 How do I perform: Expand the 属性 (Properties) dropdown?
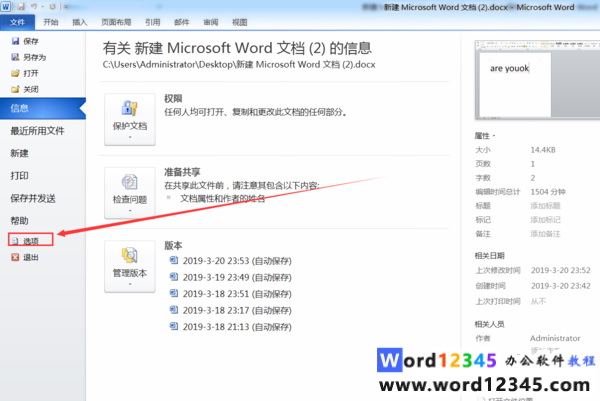pyautogui.click(x=485, y=136)
